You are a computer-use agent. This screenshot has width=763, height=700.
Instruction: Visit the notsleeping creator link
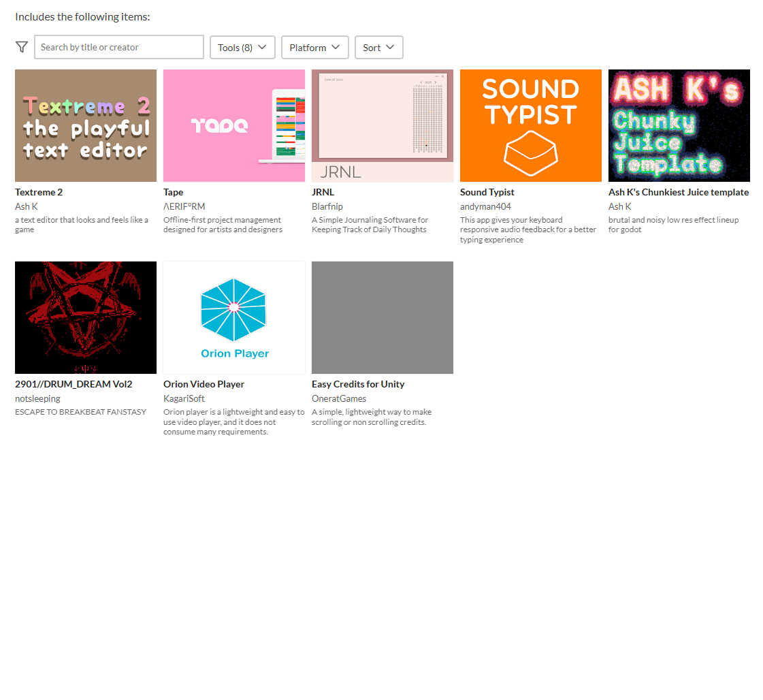pos(37,398)
